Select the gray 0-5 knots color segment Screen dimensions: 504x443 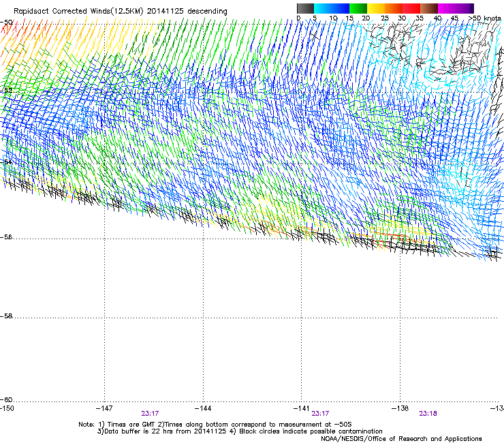pos(305,8)
